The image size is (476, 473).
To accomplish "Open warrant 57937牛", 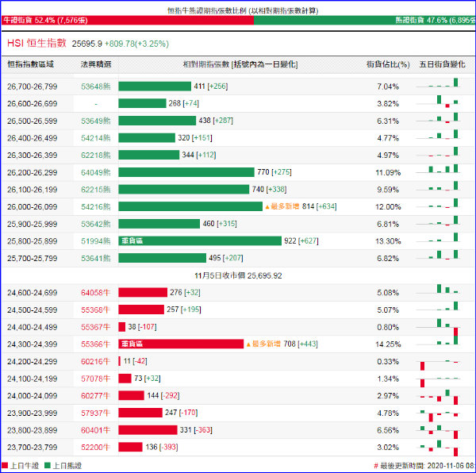I will coord(95,413).
